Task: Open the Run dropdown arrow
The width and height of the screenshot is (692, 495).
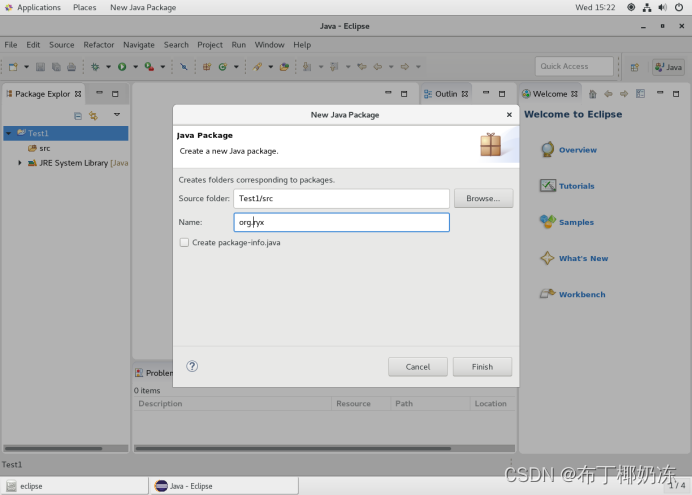Action: coord(135,67)
